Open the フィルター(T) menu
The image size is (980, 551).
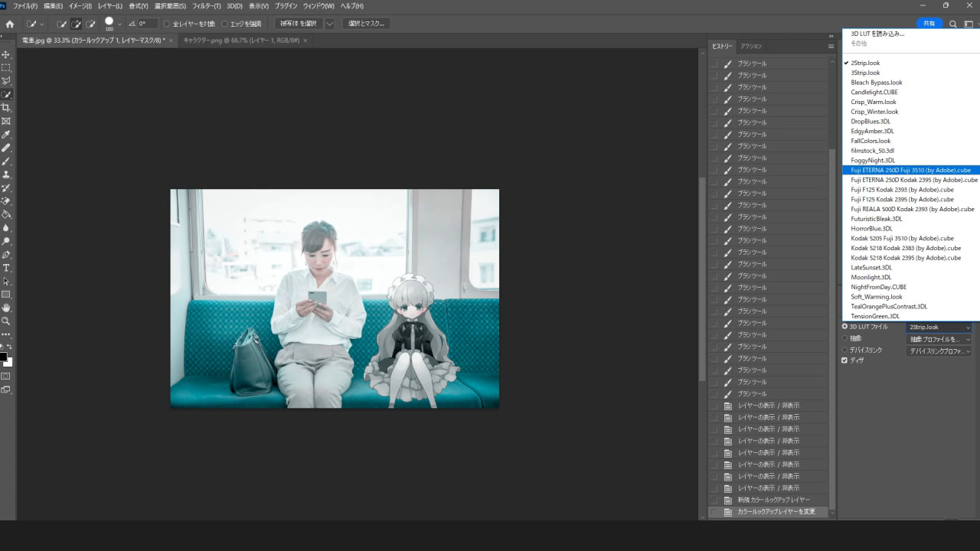tap(207, 6)
